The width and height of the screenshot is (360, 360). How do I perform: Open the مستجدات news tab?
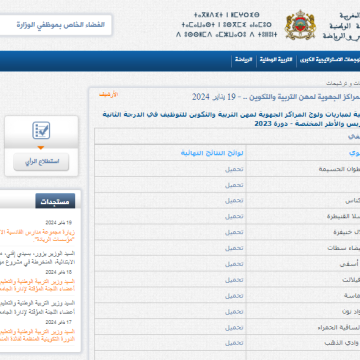pyautogui.click(x=55, y=201)
